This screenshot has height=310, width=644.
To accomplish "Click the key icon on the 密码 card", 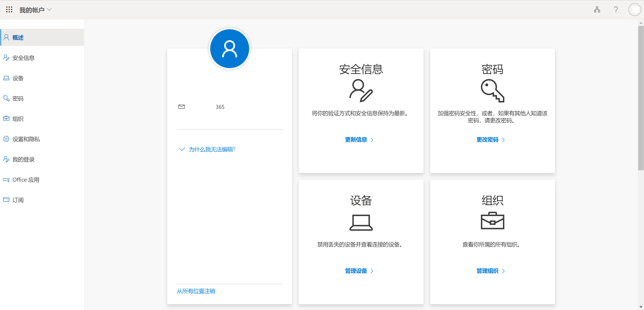I will pyautogui.click(x=492, y=91).
